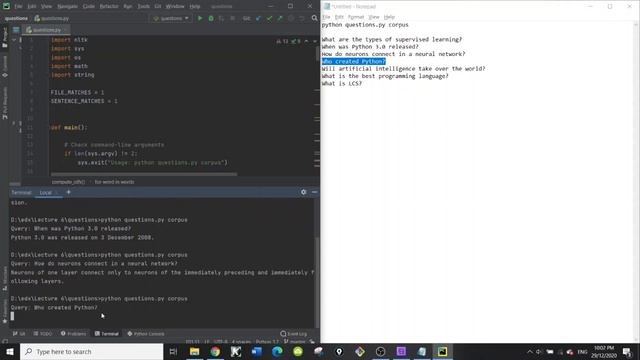Go to next highlighted error arrow
The image size is (640, 360).
[314, 41]
